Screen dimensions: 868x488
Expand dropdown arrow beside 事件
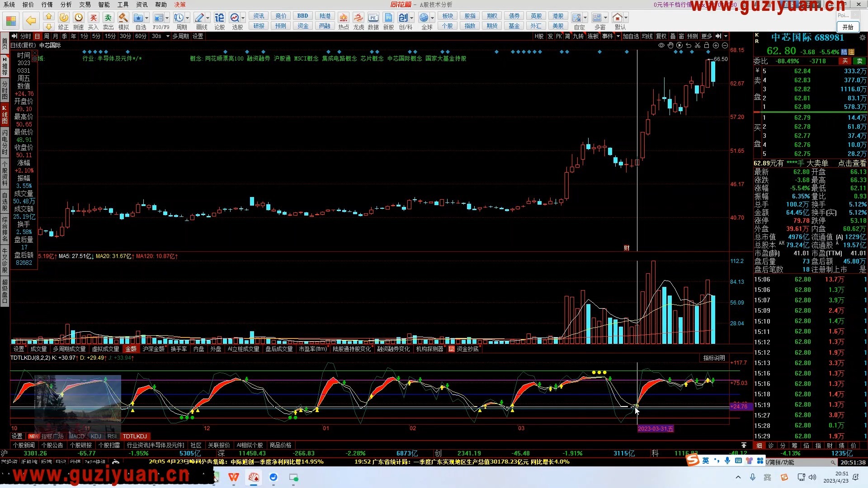(x=618, y=36)
